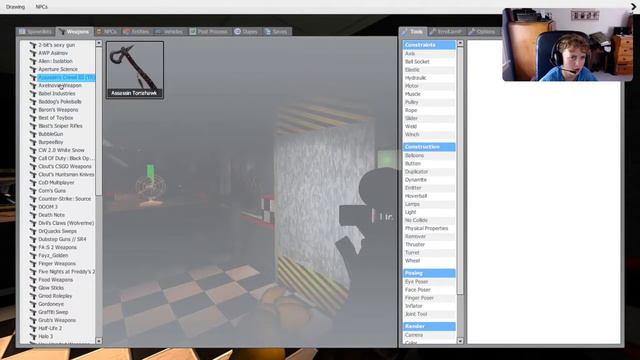This screenshot has height=360, width=640.
Task: Collapse the Construction tool section header
Action: (429, 147)
